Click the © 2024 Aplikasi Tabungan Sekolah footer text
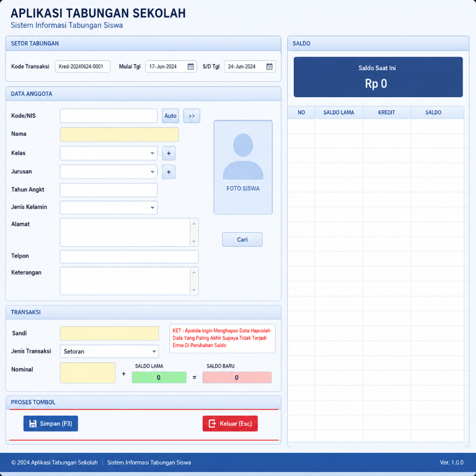This screenshot has height=476, width=476. click(x=55, y=463)
